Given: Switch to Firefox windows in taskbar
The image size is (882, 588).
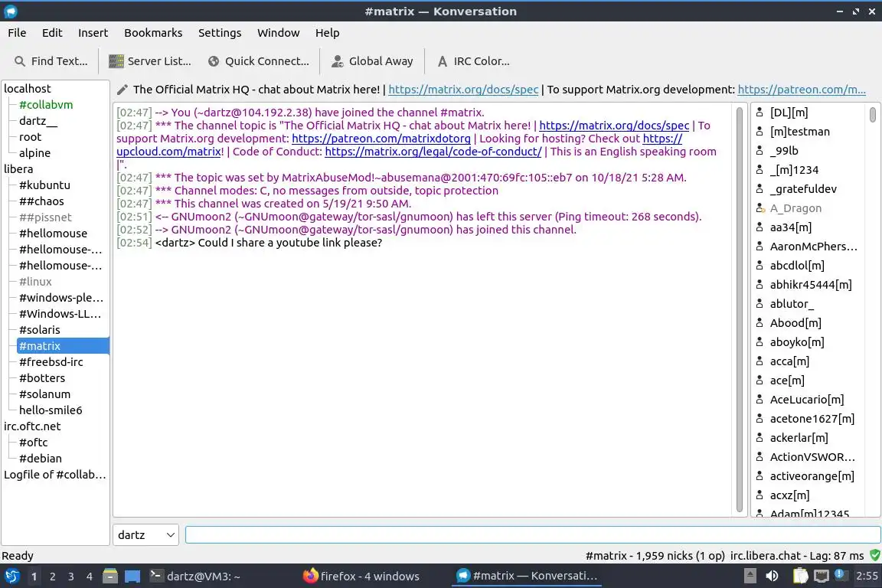Looking at the screenshot, I should point(361,577).
